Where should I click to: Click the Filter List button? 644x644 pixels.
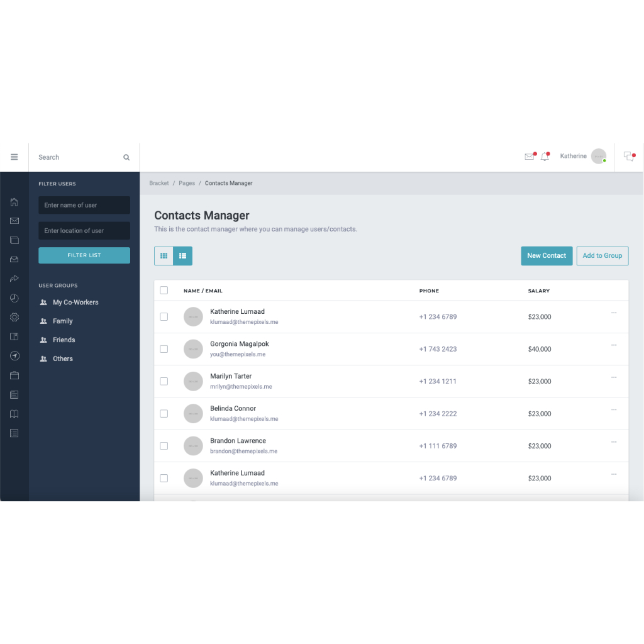point(84,255)
